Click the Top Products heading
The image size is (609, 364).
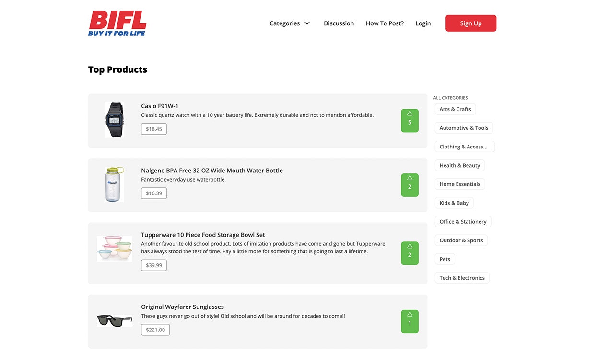[117, 69]
